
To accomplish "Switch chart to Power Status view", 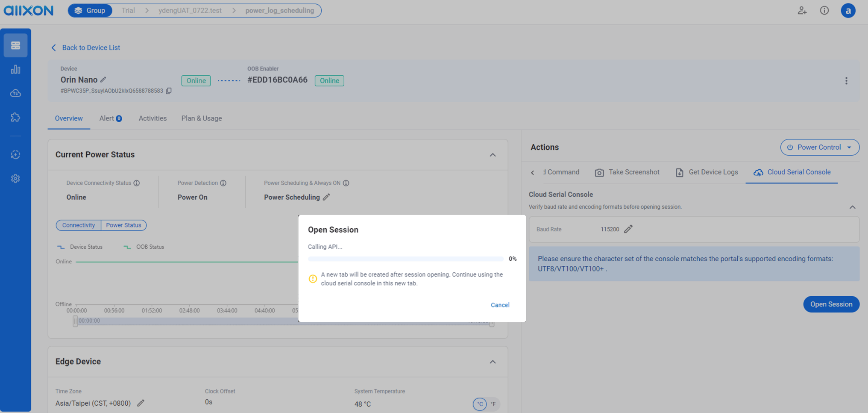I will [123, 225].
